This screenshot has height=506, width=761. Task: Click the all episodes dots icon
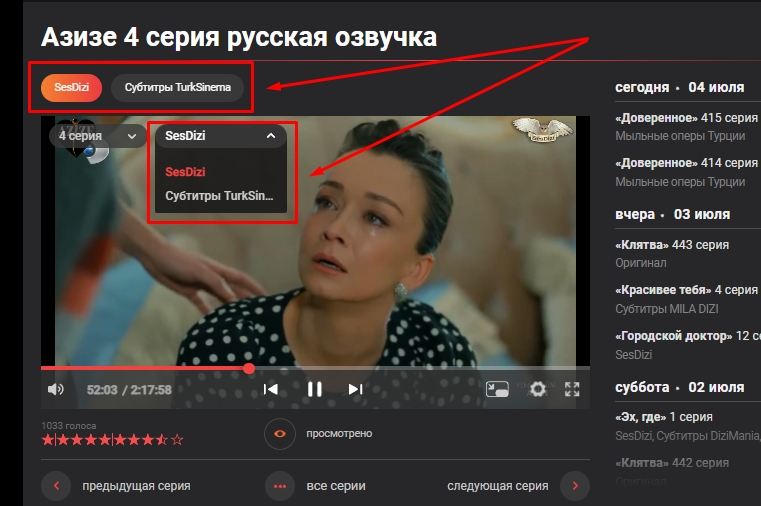click(x=280, y=486)
